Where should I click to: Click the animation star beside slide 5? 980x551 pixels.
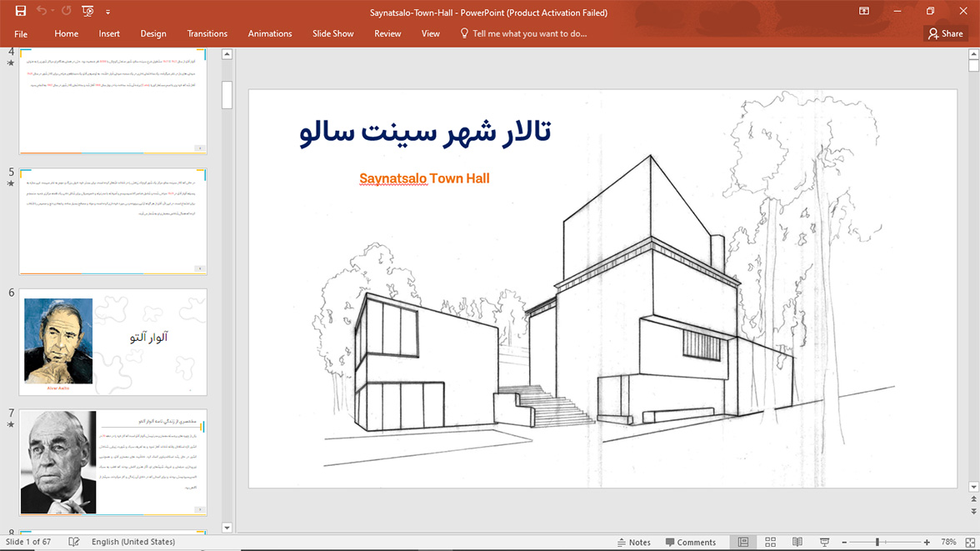11,183
